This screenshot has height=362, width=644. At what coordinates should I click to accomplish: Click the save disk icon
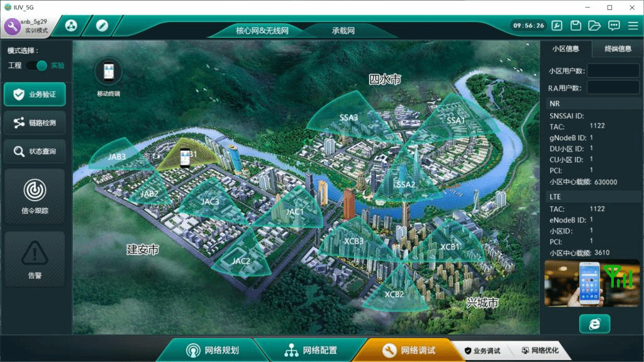pyautogui.click(x=575, y=26)
